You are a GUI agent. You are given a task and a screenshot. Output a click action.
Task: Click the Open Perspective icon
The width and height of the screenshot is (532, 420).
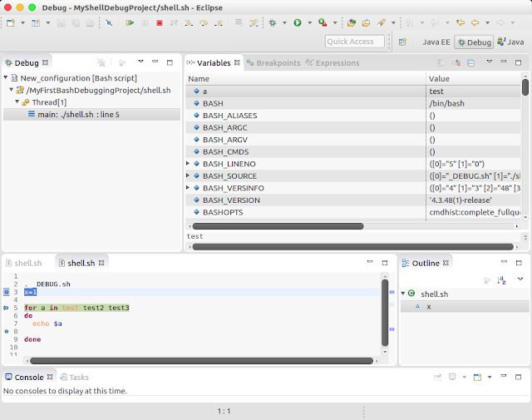[x=402, y=42]
